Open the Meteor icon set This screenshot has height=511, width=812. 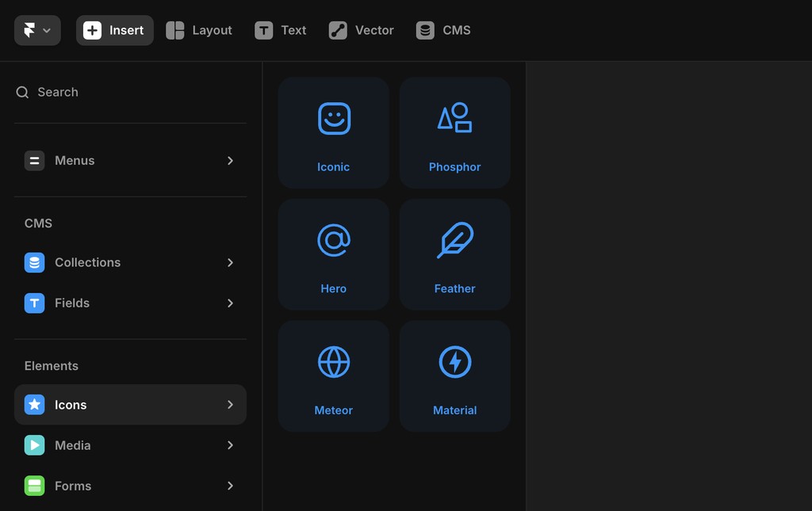click(x=333, y=376)
